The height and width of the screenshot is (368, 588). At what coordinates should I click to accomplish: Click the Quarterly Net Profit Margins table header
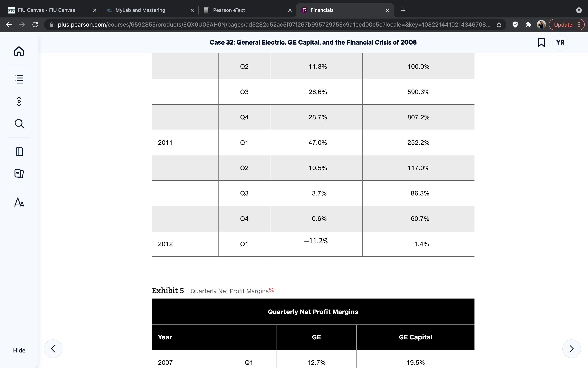click(313, 312)
